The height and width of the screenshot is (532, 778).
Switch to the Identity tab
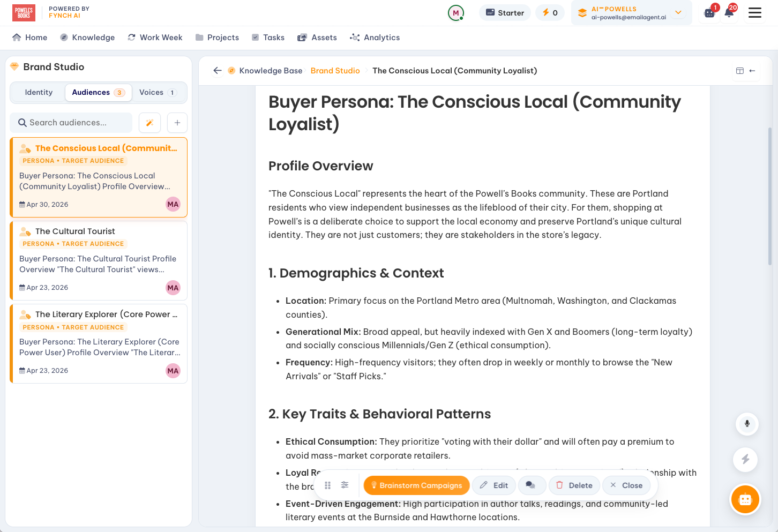[39, 92]
